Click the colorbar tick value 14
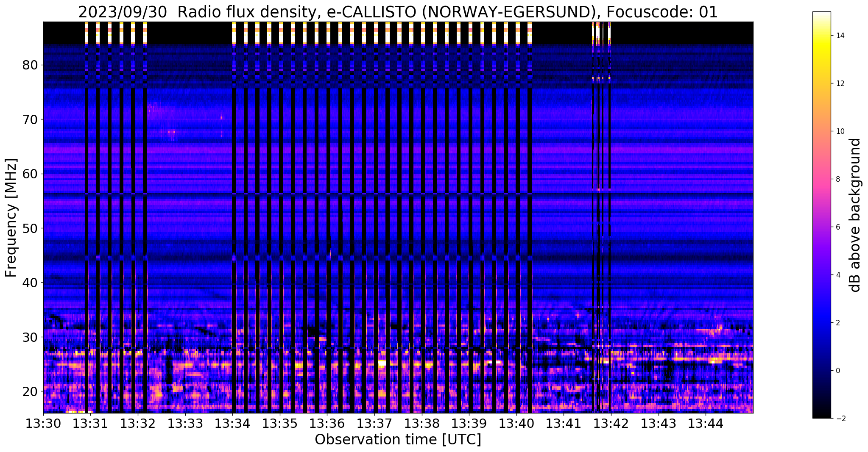 pos(840,36)
